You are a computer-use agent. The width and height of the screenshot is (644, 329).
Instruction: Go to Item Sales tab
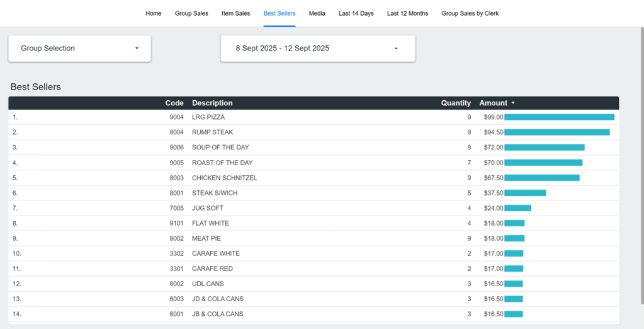(235, 13)
